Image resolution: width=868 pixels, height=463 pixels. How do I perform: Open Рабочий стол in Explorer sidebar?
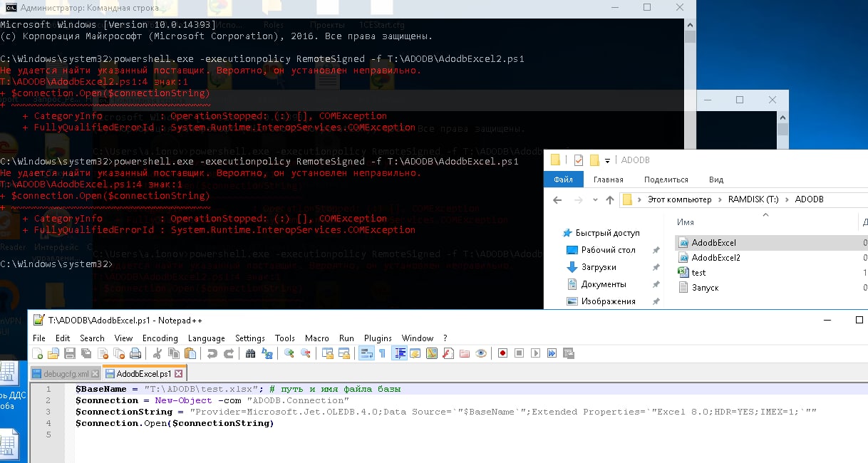(608, 250)
